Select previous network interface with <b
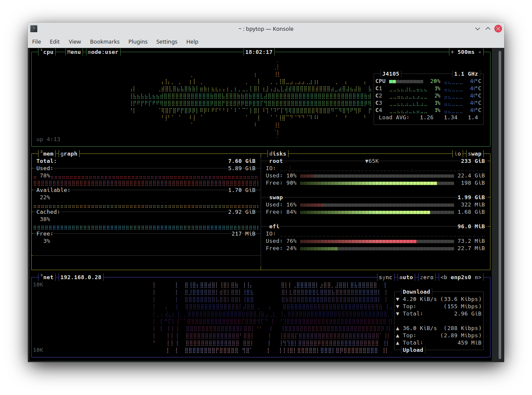The image size is (532, 395). pos(443,277)
